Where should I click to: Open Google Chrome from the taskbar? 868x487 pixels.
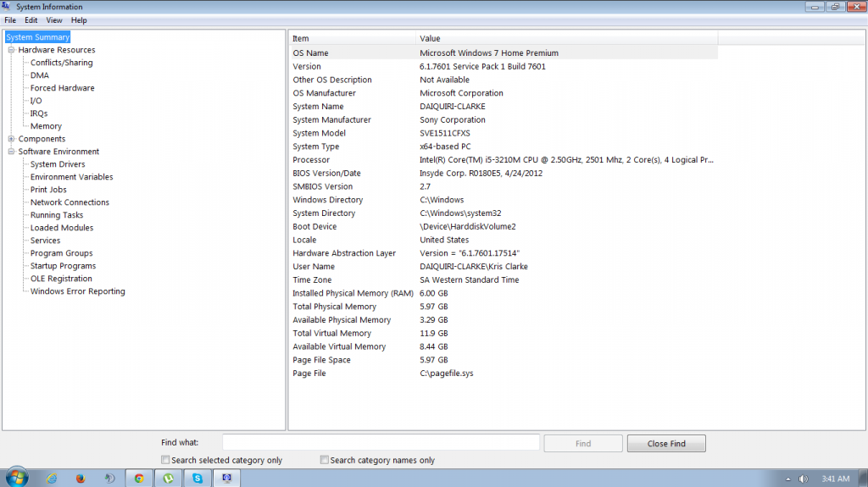(139, 479)
